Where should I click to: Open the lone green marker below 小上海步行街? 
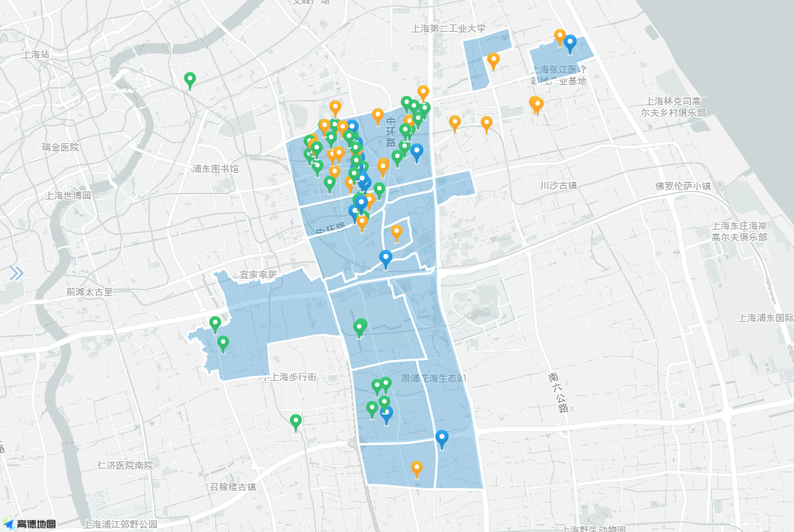tap(296, 422)
